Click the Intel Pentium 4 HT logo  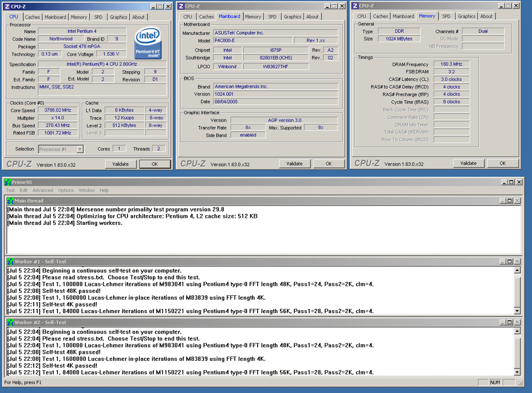pos(148,44)
